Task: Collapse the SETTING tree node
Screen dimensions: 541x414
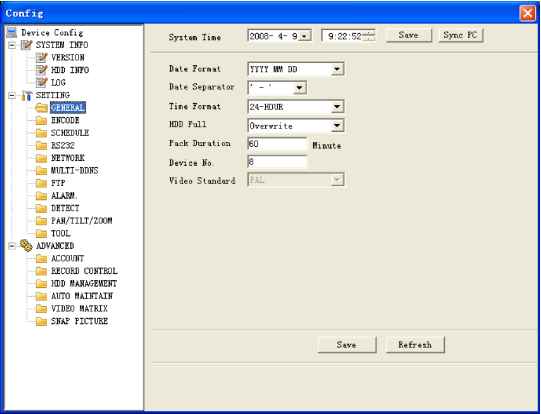Action: [x=12, y=95]
